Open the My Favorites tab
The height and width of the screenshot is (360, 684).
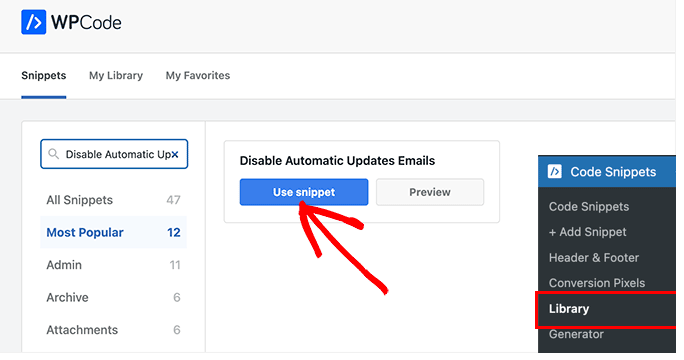pos(198,75)
